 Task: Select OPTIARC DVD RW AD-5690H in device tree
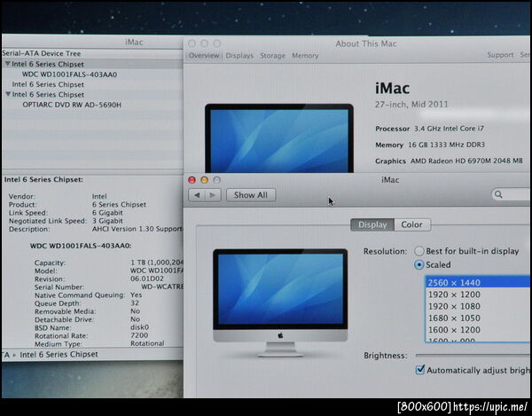tap(72, 105)
